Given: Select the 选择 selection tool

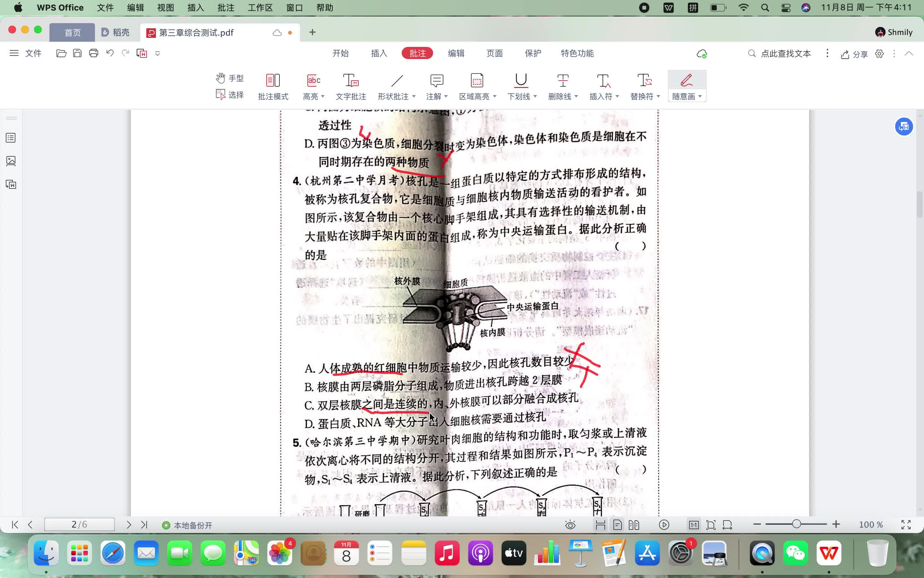Looking at the screenshot, I should (x=229, y=94).
